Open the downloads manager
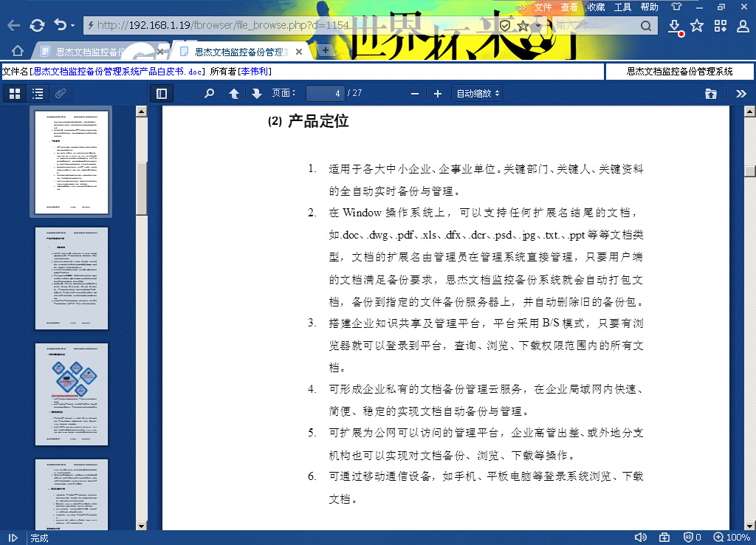Image resolution: width=756 pixels, height=545 pixels. (675, 27)
